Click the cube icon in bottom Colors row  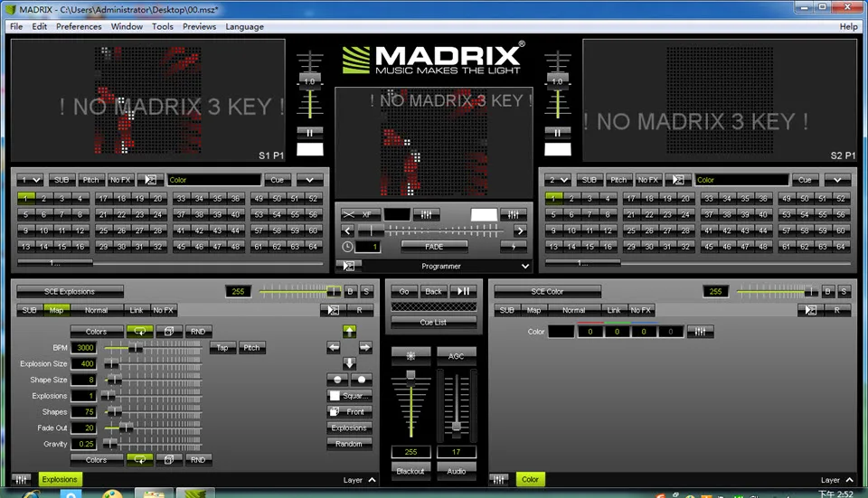coord(169,460)
